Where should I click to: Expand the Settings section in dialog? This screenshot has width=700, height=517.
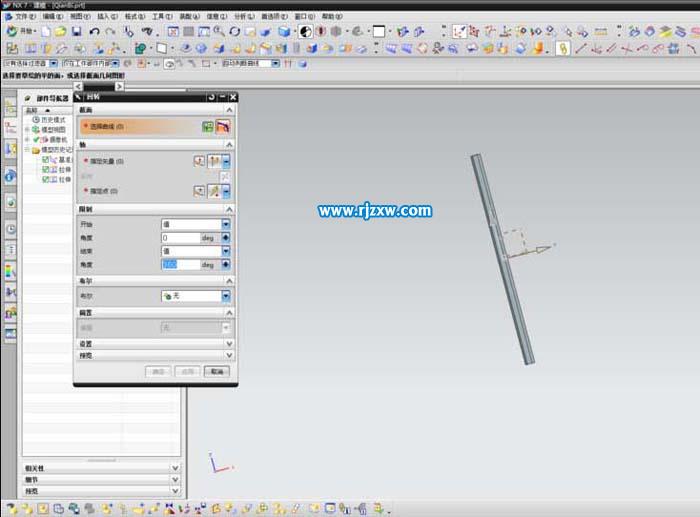pyautogui.click(x=154, y=344)
